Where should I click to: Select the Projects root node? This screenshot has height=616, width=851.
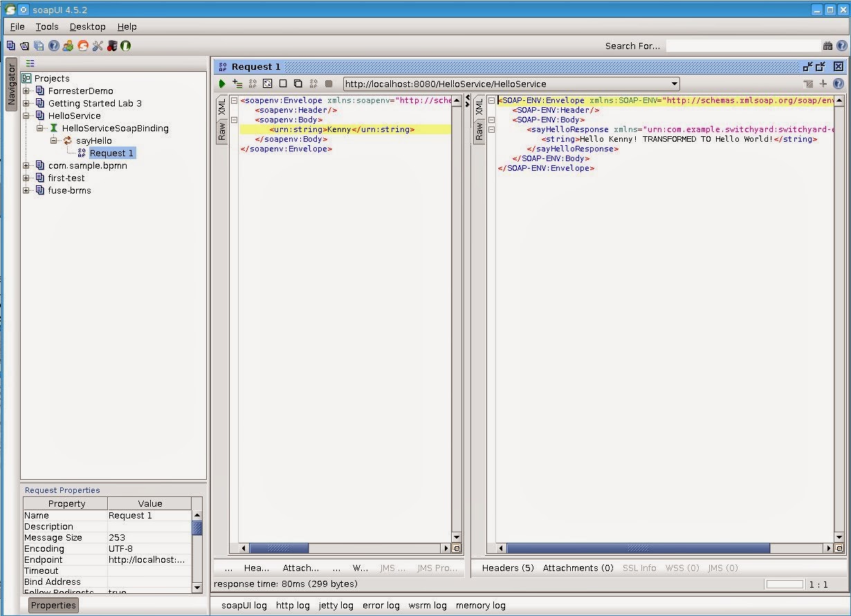[x=52, y=78]
